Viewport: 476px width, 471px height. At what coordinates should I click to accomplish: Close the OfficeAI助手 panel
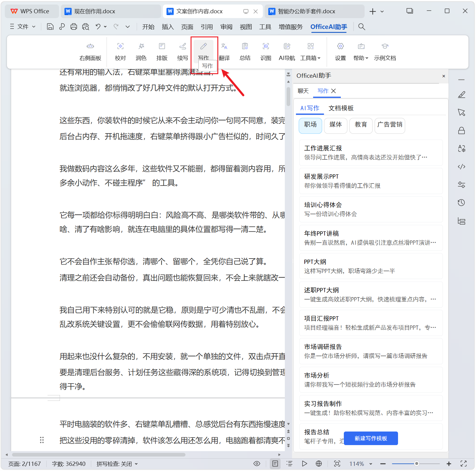tap(443, 76)
